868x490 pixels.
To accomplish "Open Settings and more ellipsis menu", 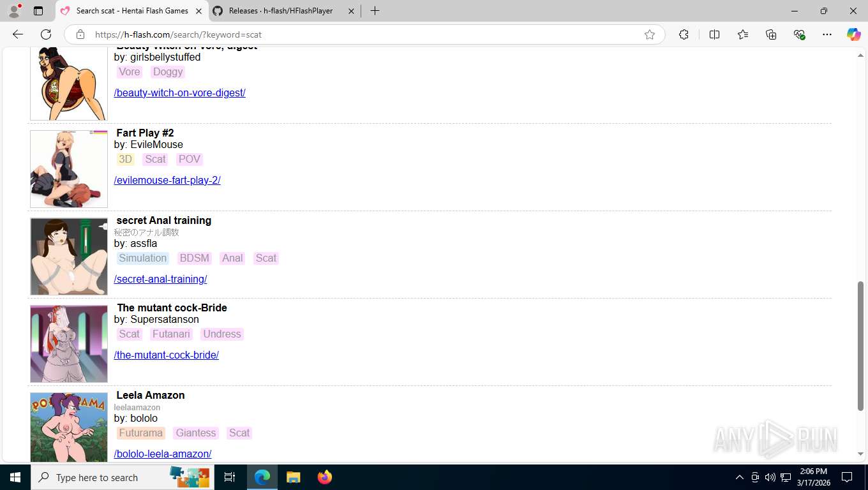I will [827, 34].
